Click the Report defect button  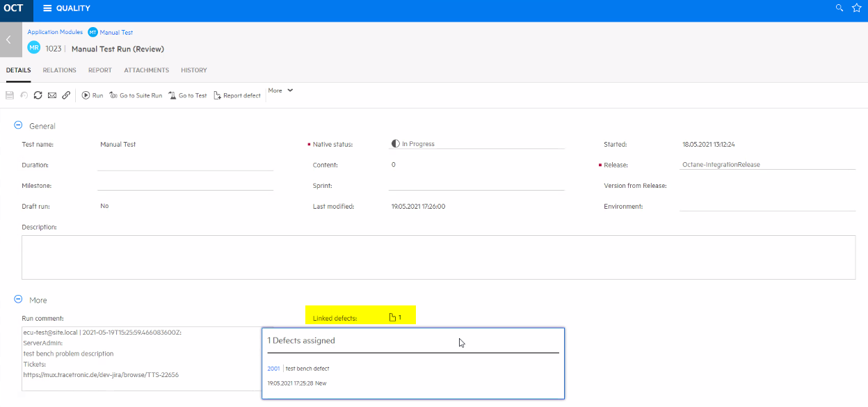coord(237,95)
